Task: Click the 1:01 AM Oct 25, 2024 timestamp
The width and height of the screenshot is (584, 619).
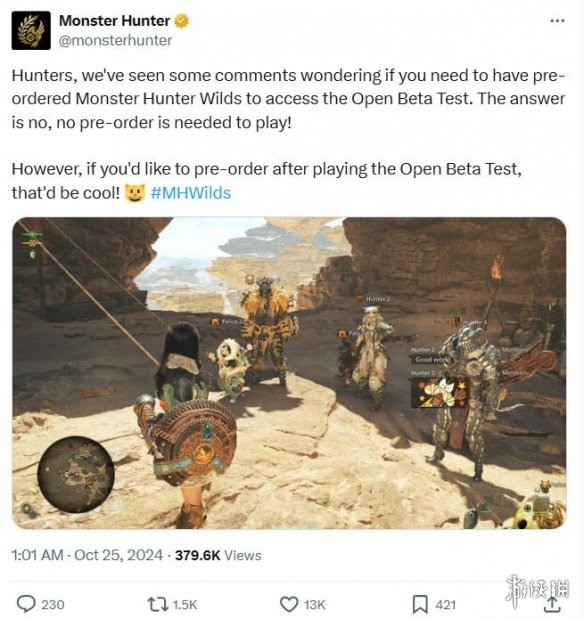Action: (87, 555)
